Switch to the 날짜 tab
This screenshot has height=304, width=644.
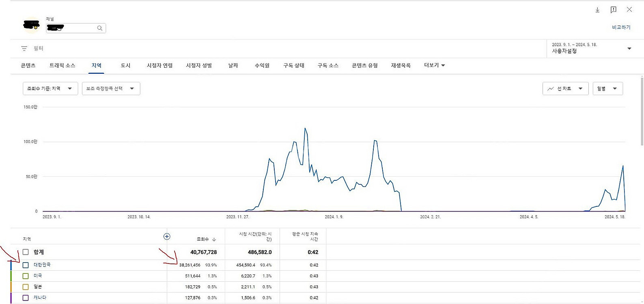point(233,65)
